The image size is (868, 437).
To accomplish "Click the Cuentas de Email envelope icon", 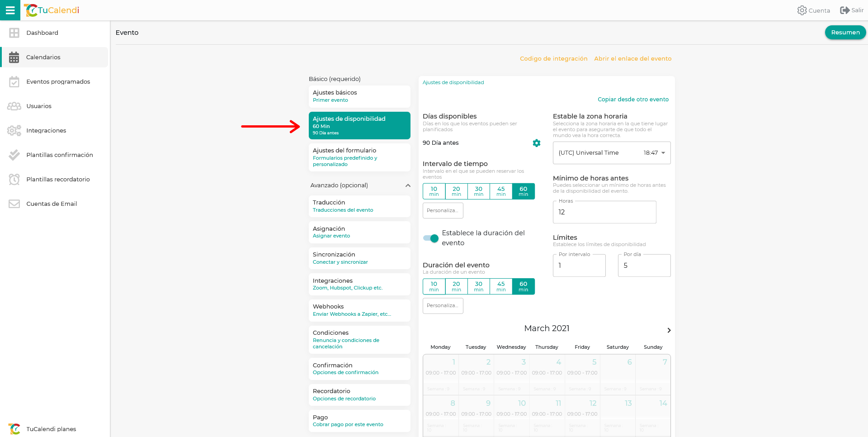I will (x=14, y=204).
